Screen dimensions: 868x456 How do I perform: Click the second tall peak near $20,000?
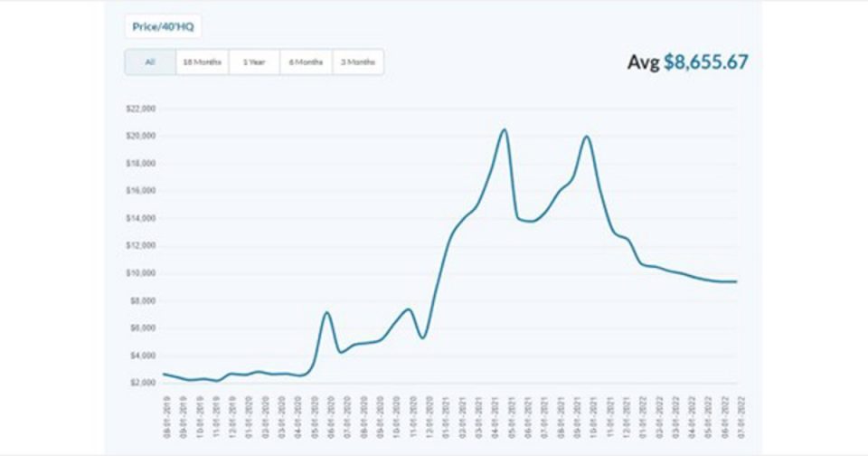pyautogui.click(x=587, y=137)
